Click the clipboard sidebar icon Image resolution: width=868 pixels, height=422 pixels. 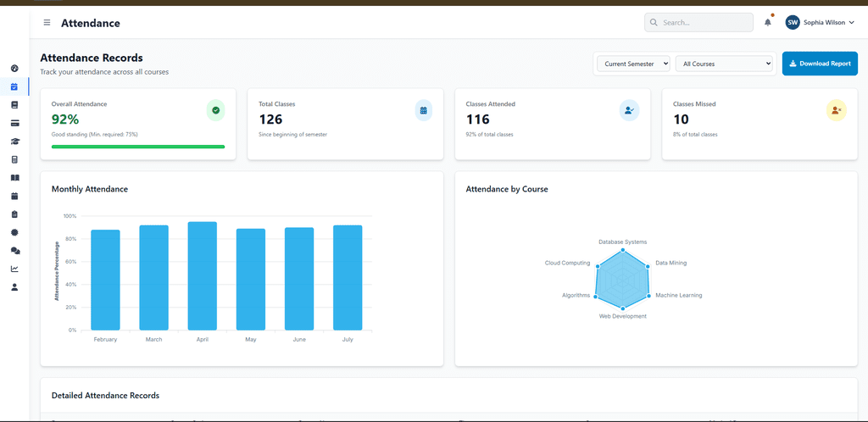(15, 214)
